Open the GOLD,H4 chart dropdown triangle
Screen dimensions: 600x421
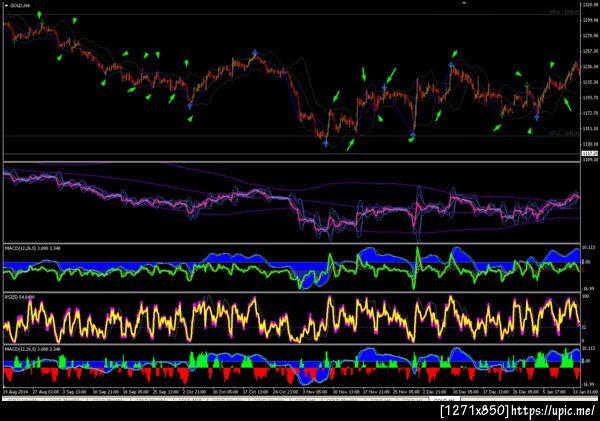6,6
